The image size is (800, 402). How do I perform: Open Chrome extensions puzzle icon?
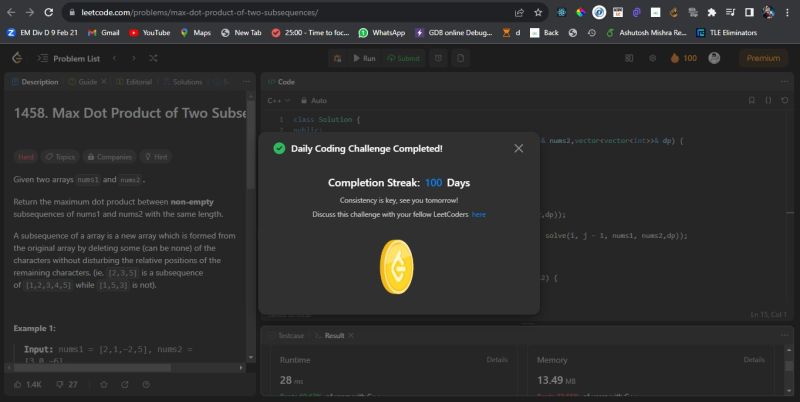pyautogui.click(x=711, y=12)
